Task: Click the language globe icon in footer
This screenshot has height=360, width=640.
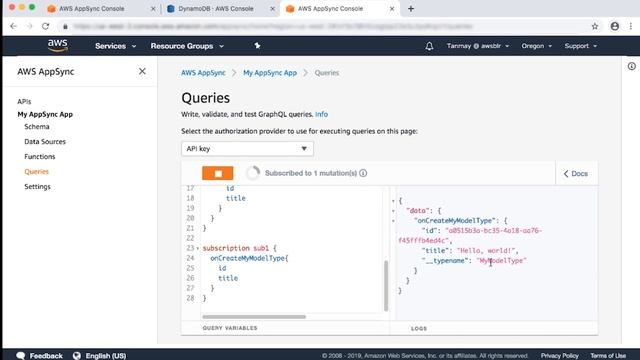Action: click(77, 356)
